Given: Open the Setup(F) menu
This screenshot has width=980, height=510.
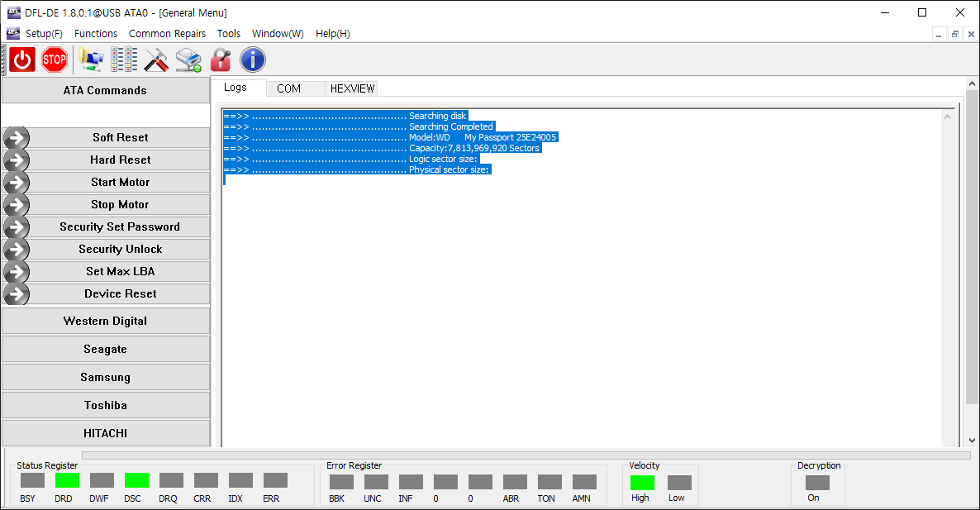Looking at the screenshot, I should pyautogui.click(x=44, y=34).
